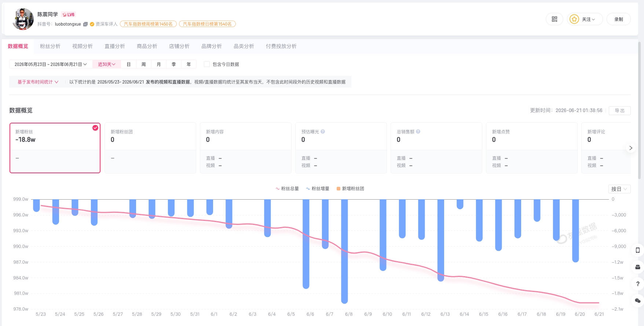Open the mail icon in right sidebar
The width and height of the screenshot is (644, 326).
[x=638, y=267]
